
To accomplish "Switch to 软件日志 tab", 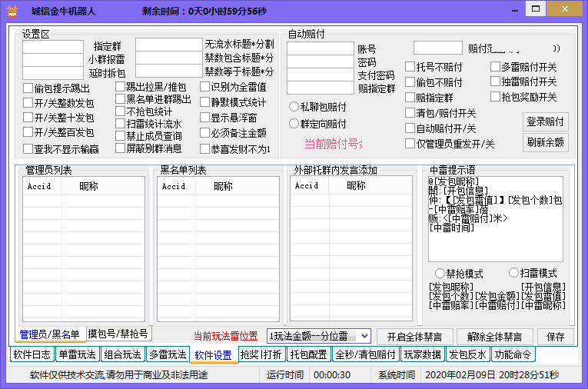I will [x=32, y=354].
